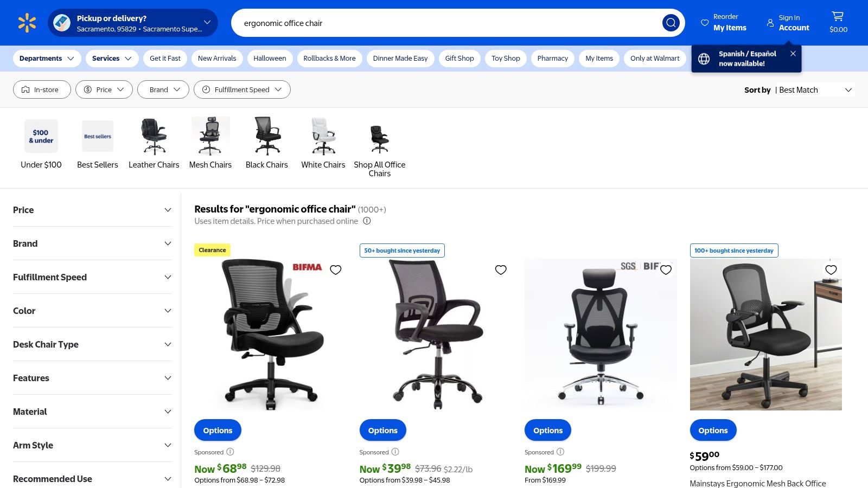Screen dimensions: 868x488
Task: Click Options for the $169.99 chair
Action: 548,430
